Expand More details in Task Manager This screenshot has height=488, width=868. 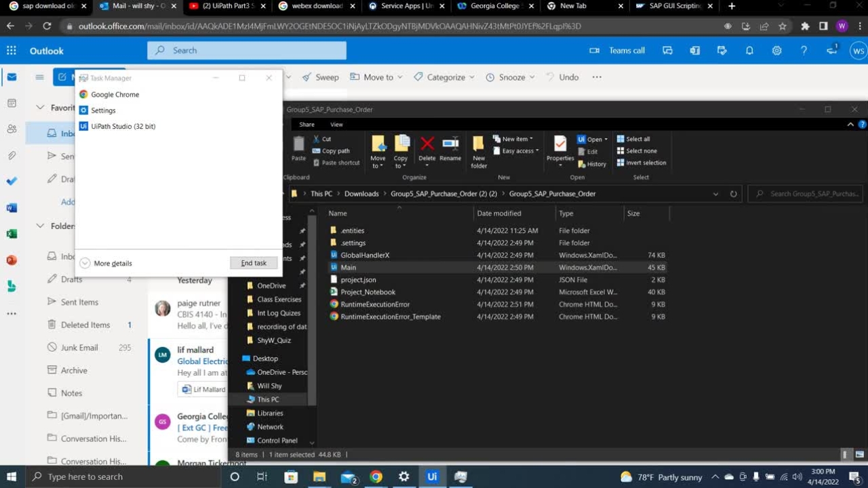[x=106, y=263]
